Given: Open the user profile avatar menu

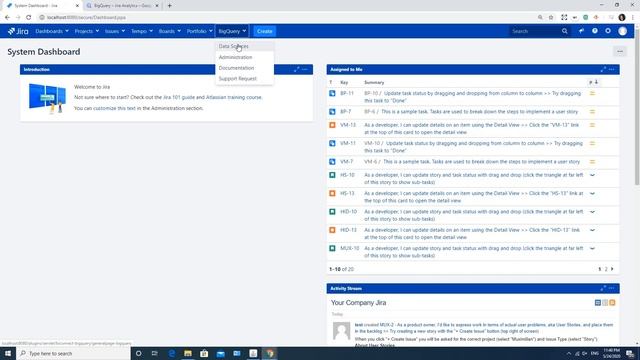Looking at the screenshot, I should point(622,31).
